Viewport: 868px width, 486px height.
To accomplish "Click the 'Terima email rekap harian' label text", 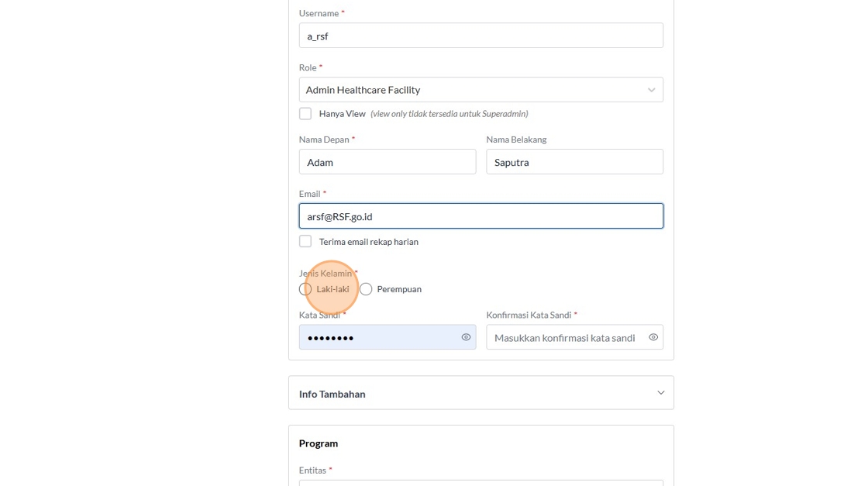I will pos(369,242).
